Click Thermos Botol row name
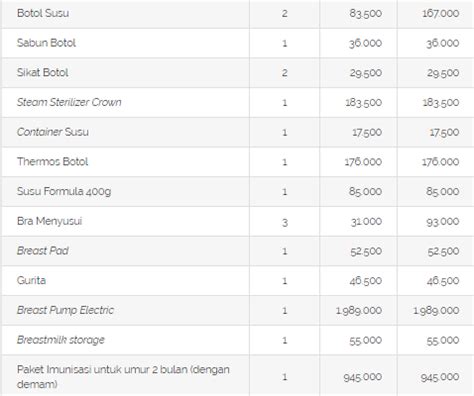The width and height of the screenshot is (474, 396). [x=53, y=162]
